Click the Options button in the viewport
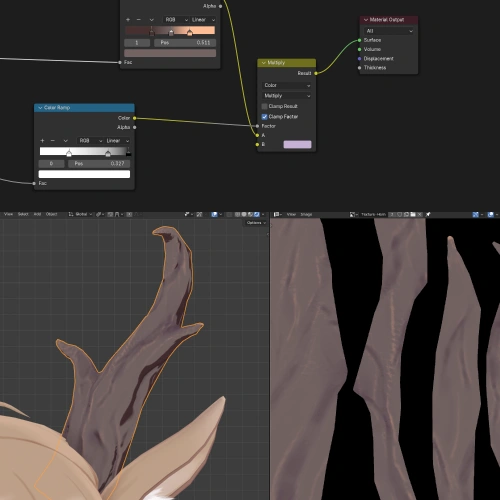 pos(256,223)
